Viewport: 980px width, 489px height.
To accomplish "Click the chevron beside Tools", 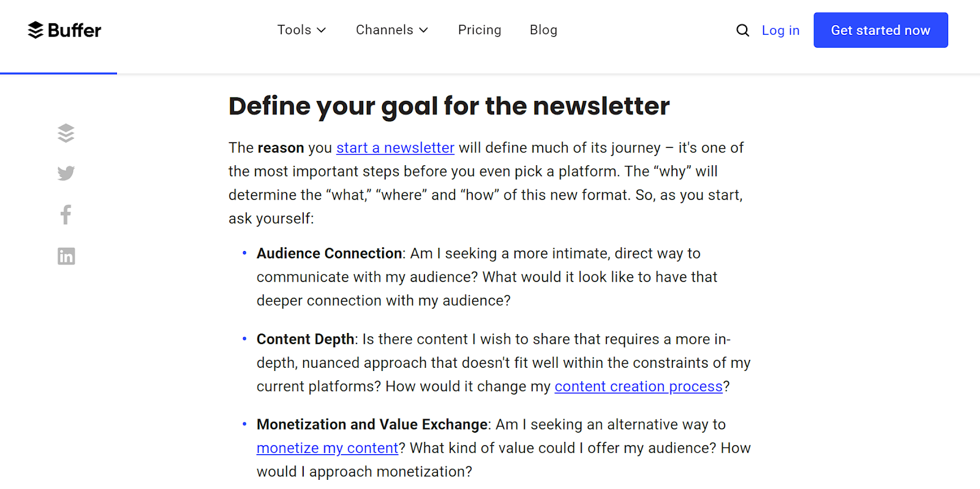I will coord(321,30).
